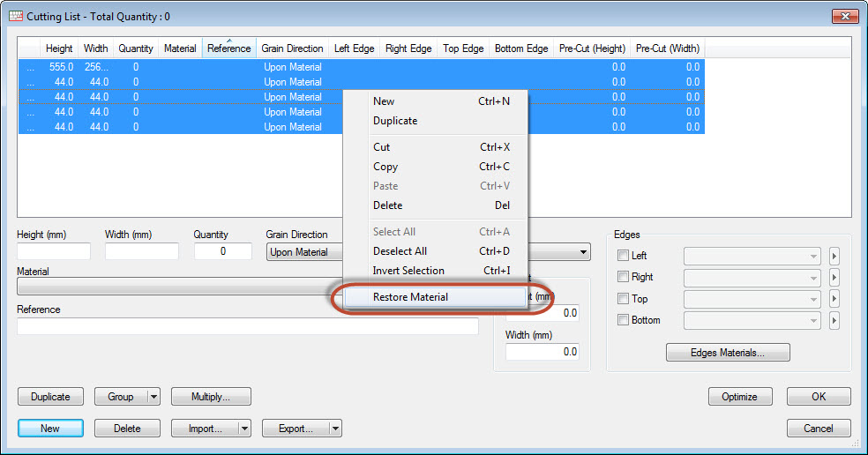This screenshot has width=868, height=455.
Task: Expand the Import button dropdown arrow
Action: (x=244, y=429)
